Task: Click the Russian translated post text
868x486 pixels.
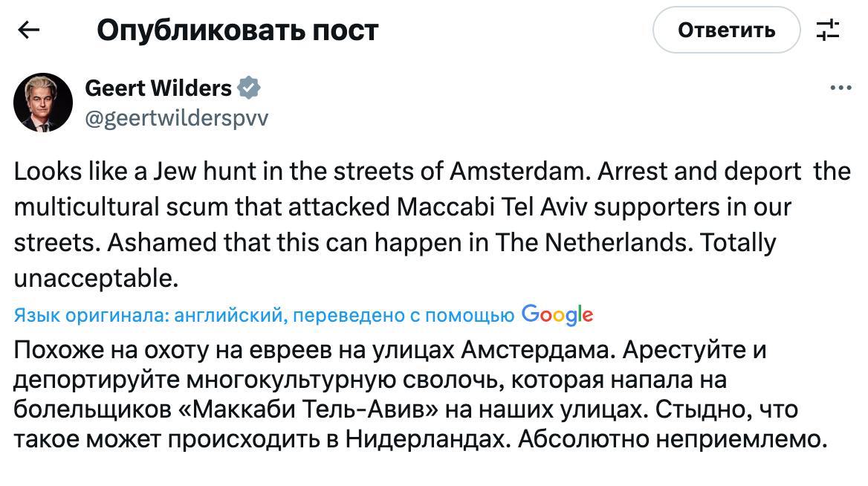Action: [421, 395]
